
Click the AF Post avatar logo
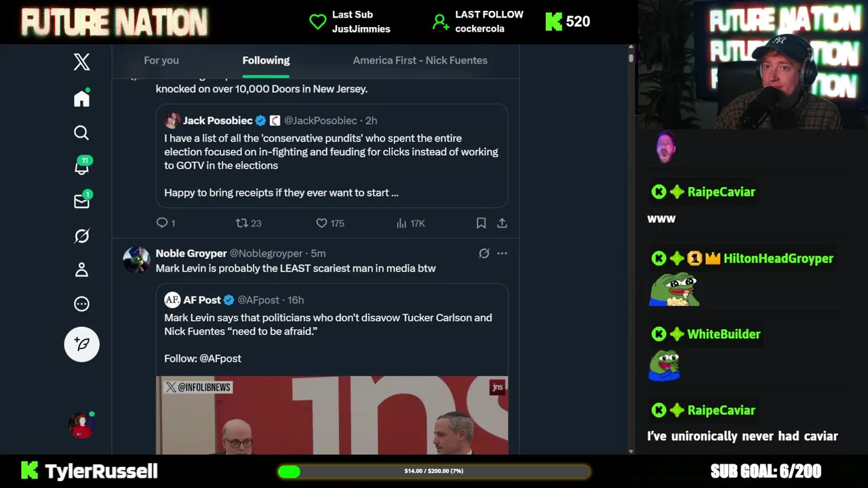point(172,300)
